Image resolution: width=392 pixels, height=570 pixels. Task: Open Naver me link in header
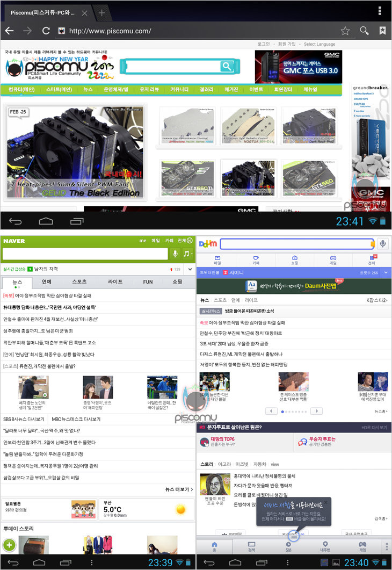point(143,241)
